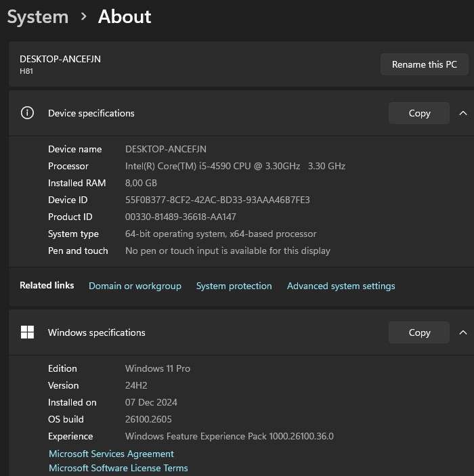Click the Windows specifications heading
The height and width of the screenshot is (476, 474).
point(97,332)
